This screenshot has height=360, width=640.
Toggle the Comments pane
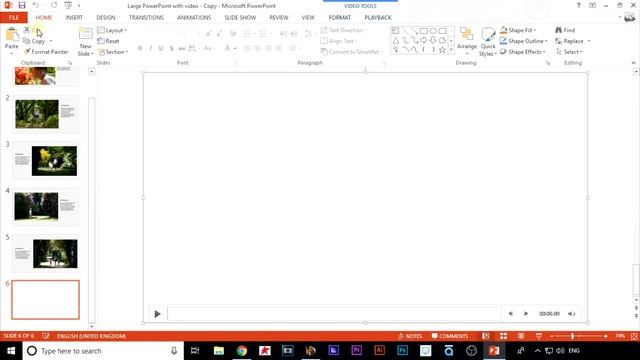click(x=450, y=336)
